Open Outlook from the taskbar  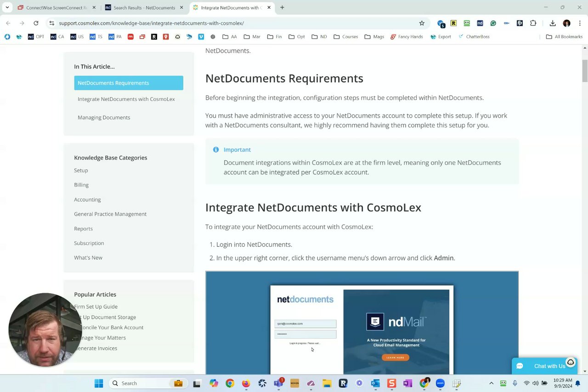[x=375, y=383]
